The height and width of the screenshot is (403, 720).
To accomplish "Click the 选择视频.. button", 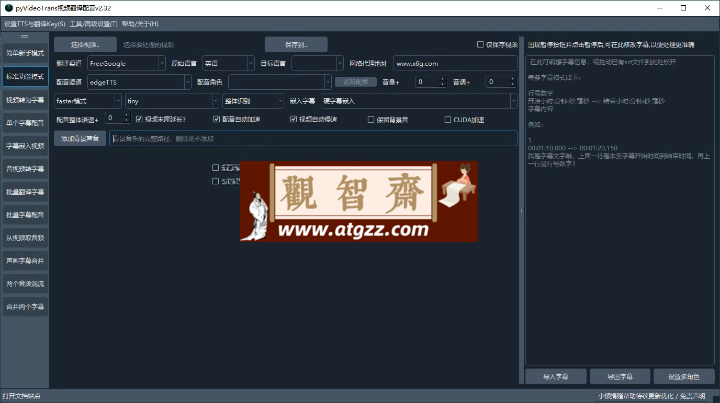I will (x=85, y=45).
